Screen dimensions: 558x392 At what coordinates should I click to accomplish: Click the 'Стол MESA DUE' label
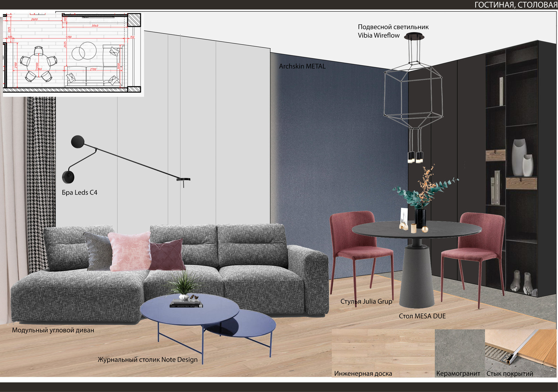(x=422, y=316)
